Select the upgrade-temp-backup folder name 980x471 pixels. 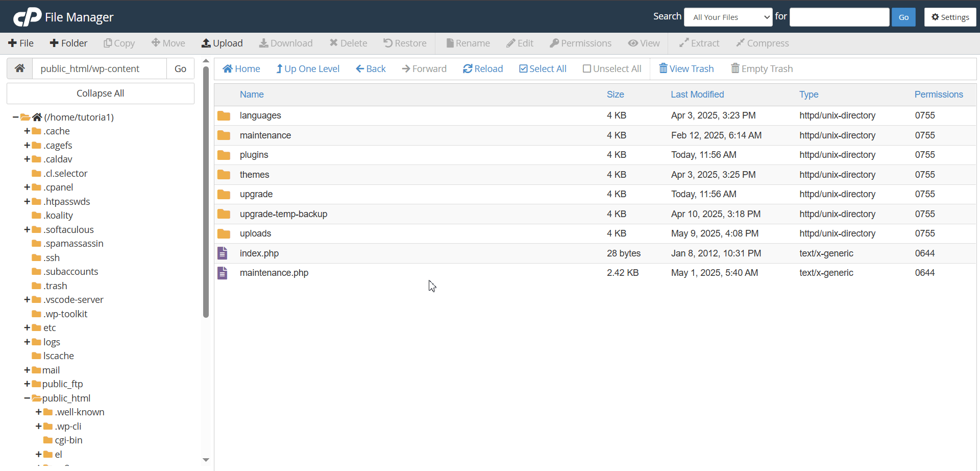coord(283,214)
